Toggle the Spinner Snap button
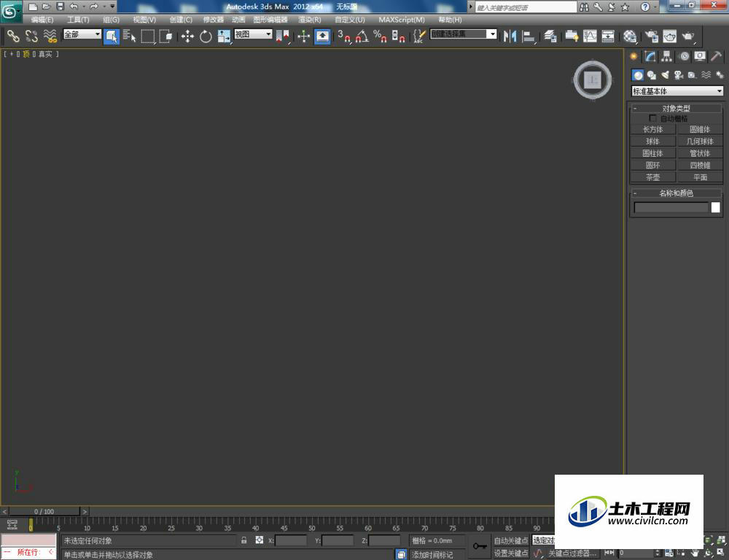Image resolution: width=729 pixels, height=560 pixels. (x=399, y=36)
